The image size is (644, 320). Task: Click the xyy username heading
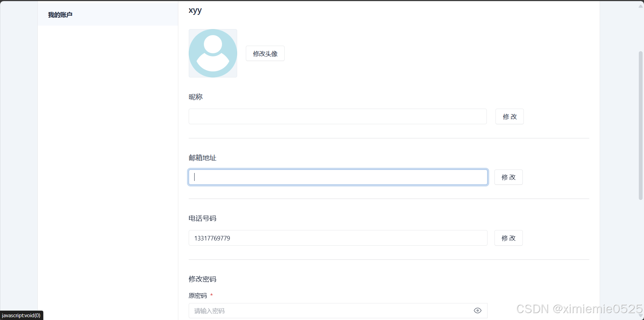tap(195, 10)
